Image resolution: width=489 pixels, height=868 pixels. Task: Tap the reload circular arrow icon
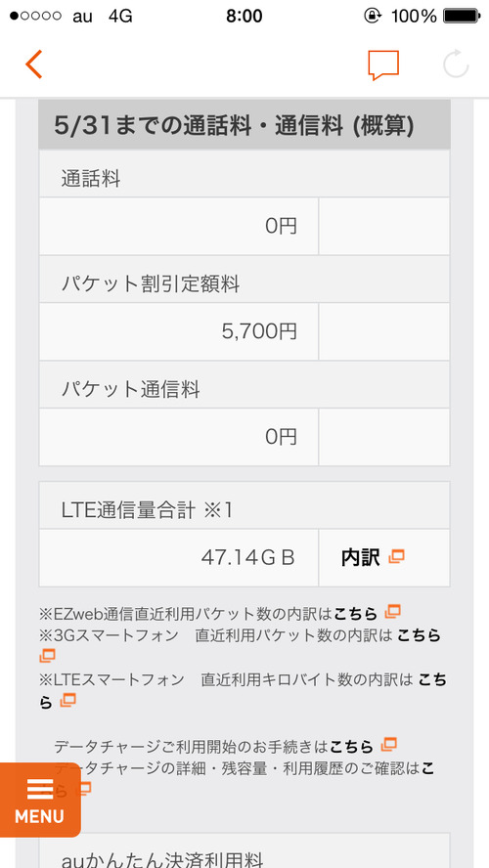(456, 65)
